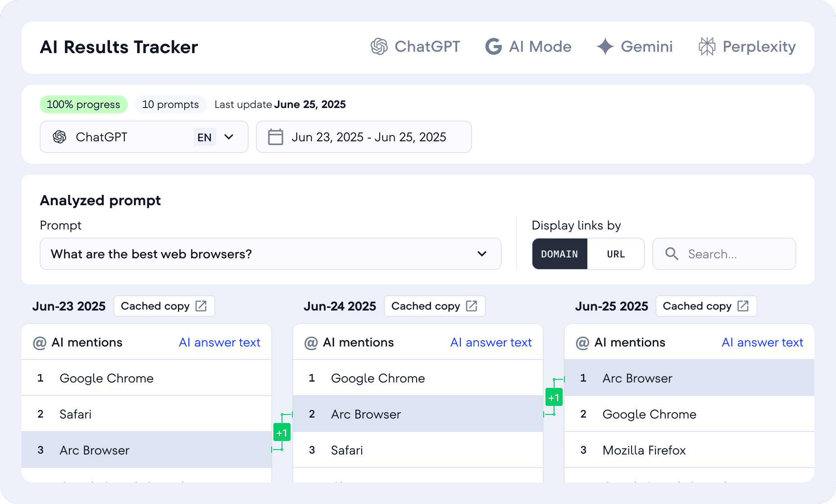
Task: Select Arc Browser row ranked 3 in Jun-23
Action: click(146, 450)
